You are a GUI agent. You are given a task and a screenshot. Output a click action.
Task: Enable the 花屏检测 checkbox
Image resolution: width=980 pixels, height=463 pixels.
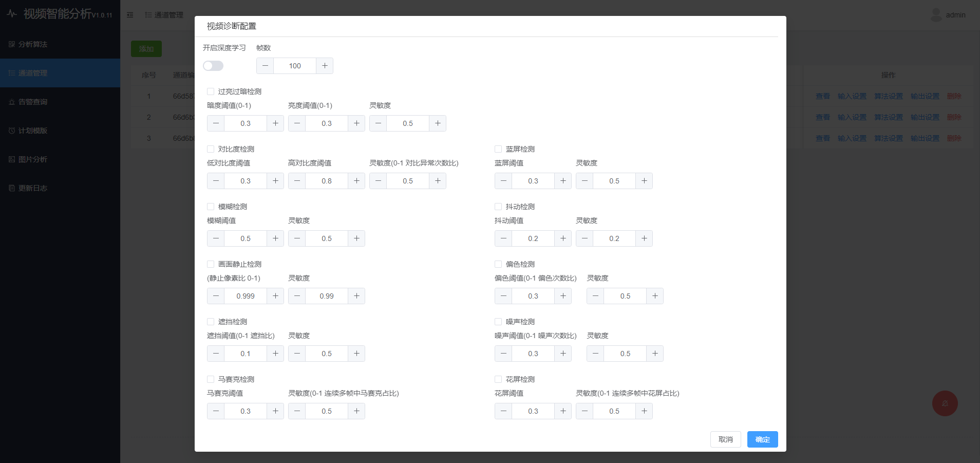click(x=498, y=379)
